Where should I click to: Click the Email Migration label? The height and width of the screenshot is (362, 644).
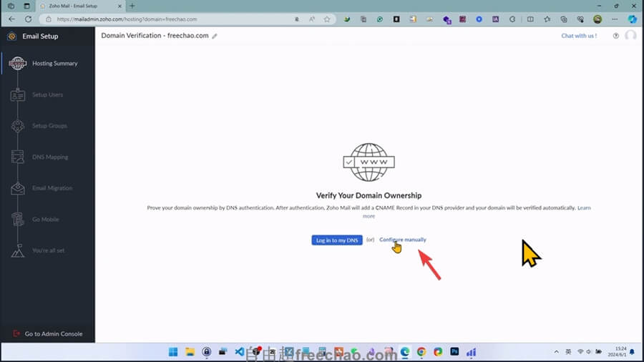52,188
